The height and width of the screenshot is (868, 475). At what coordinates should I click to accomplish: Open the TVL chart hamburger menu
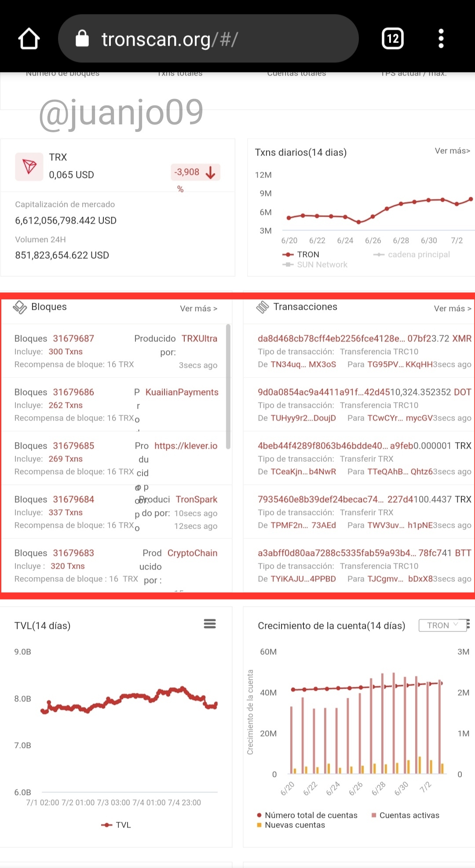click(x=210, y=624)
